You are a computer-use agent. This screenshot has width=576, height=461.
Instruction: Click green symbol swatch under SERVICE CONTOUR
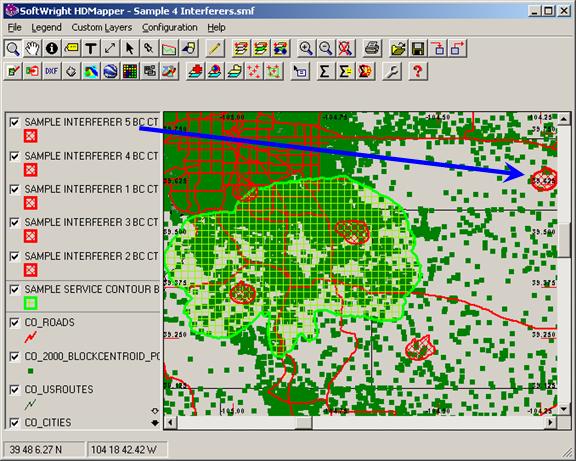click(x=30, y=303)
